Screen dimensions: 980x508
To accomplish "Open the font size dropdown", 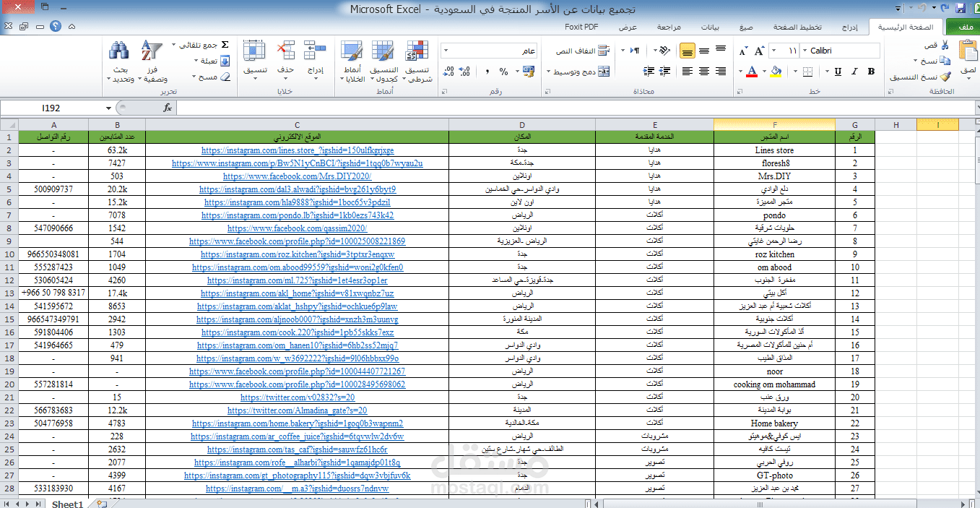I will [x=774, y=51].
